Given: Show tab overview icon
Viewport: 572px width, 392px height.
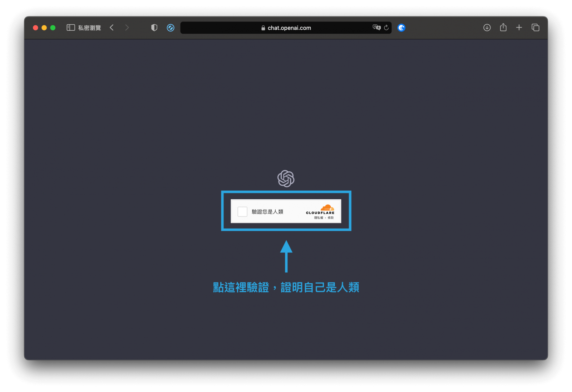Looking at the screenshot, I should [x=536, y=28].
